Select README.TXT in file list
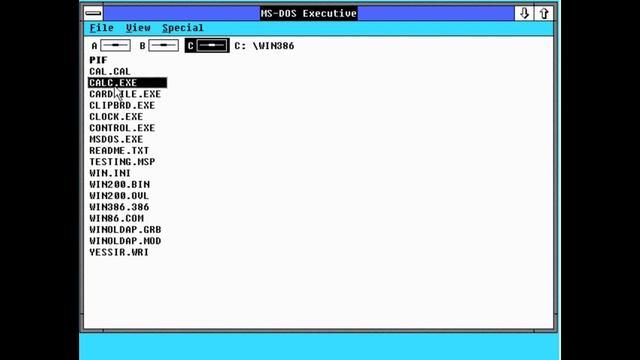640x360 pixels. pyautogui.click(x=119, y=151)
